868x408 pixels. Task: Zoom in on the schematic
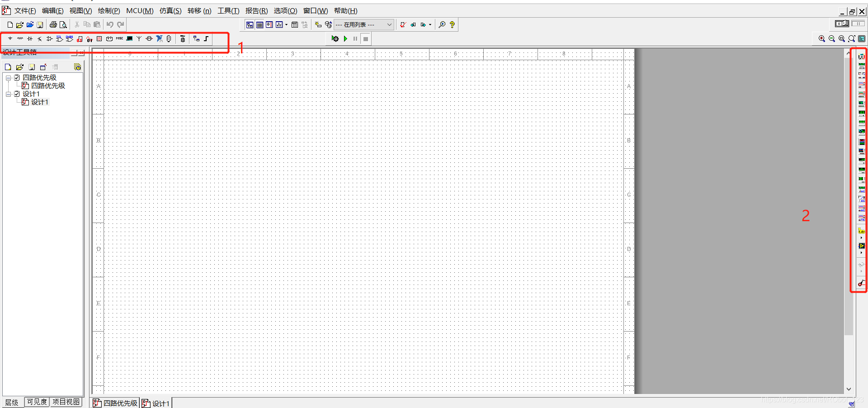[822, 39]
